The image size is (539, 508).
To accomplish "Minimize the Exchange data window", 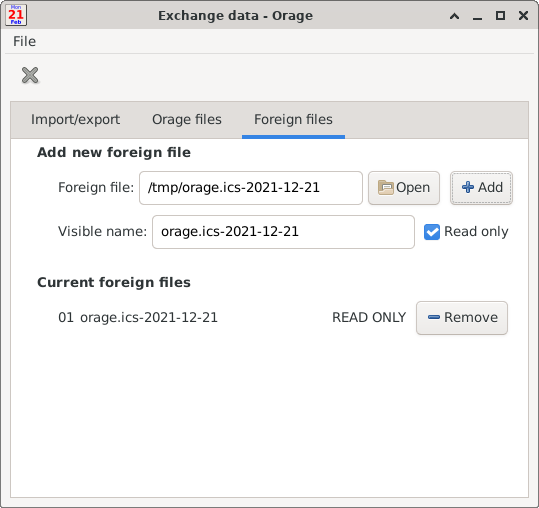I will (477, 16).
